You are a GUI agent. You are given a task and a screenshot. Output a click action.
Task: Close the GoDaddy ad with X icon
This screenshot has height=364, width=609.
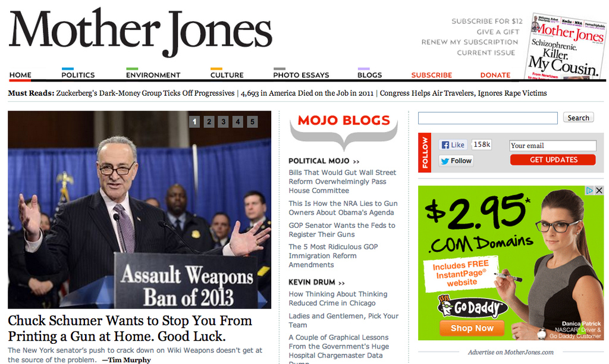599,190
